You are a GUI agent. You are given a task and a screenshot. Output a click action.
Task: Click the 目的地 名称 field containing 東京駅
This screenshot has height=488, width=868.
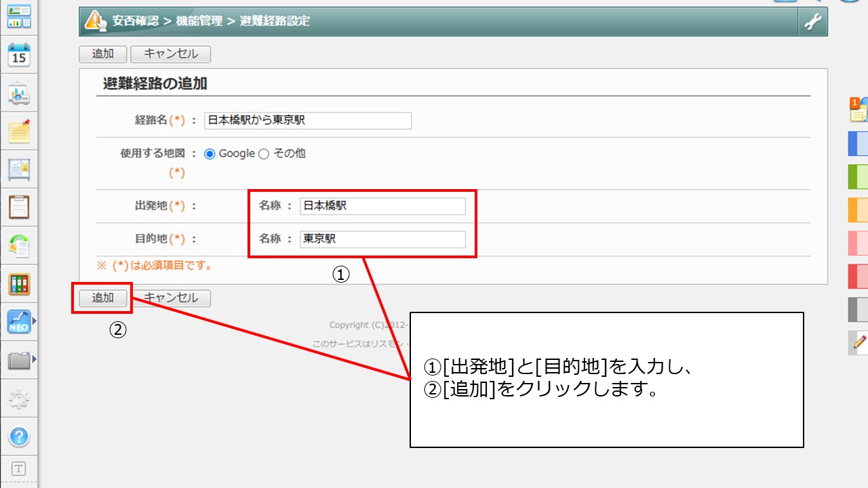(382, 239)
